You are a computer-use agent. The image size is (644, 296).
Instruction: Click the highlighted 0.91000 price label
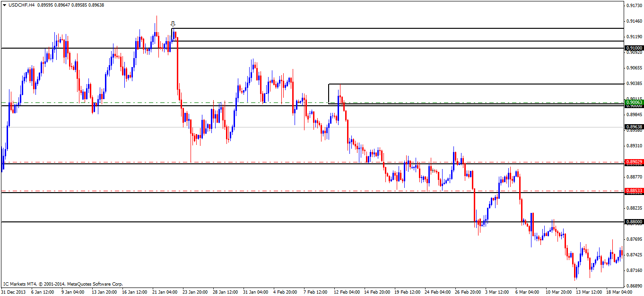pos(634,48)
